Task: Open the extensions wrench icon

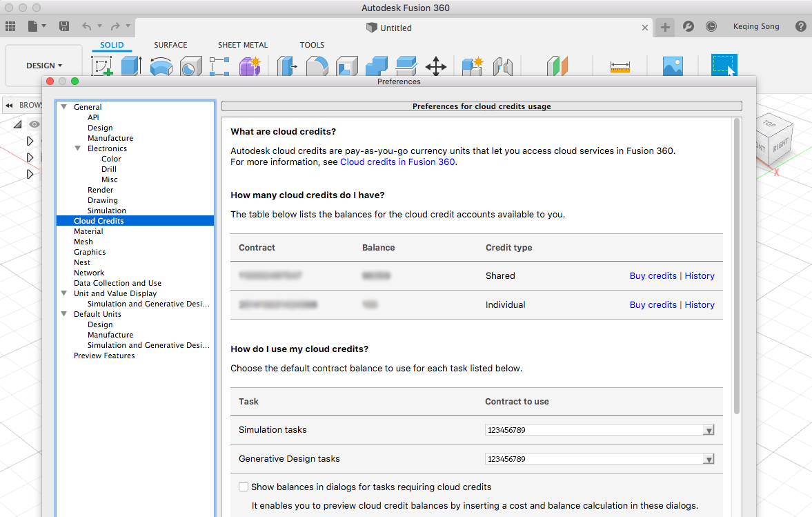Action: point(689,26)
